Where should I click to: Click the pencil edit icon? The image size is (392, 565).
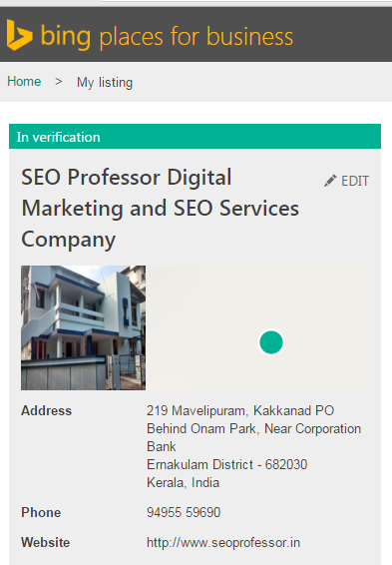(330, 181)
